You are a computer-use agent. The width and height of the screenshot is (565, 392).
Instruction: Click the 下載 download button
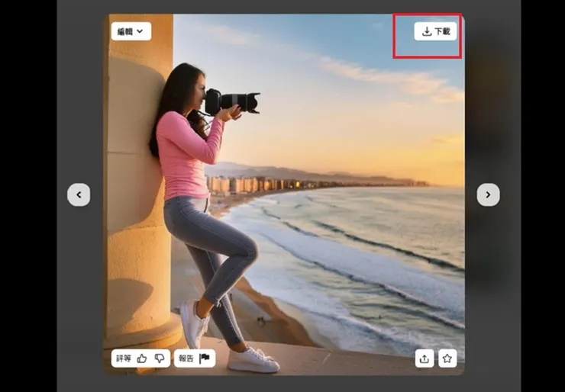[435, 31]
